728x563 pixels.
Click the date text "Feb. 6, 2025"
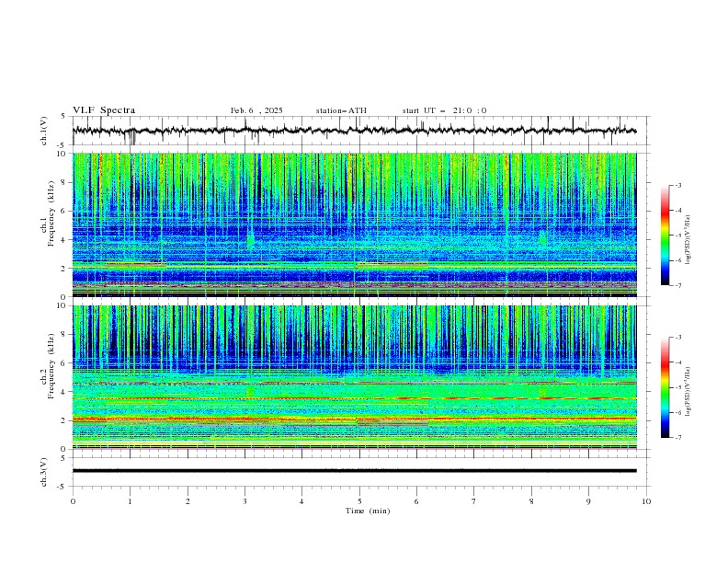(x=256, y=110)
